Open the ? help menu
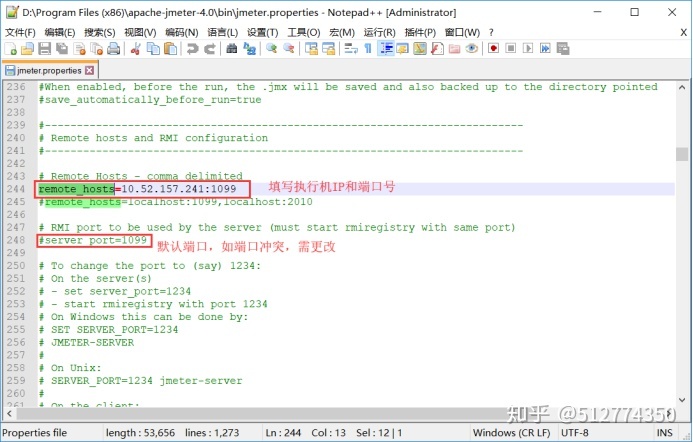Screen dimensions: 693x442 point(491,32)
